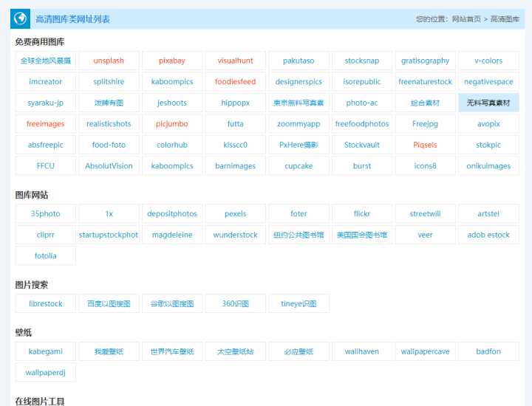Click tineye识图 link
Screen dimensions: 532x406
point(299,303)
